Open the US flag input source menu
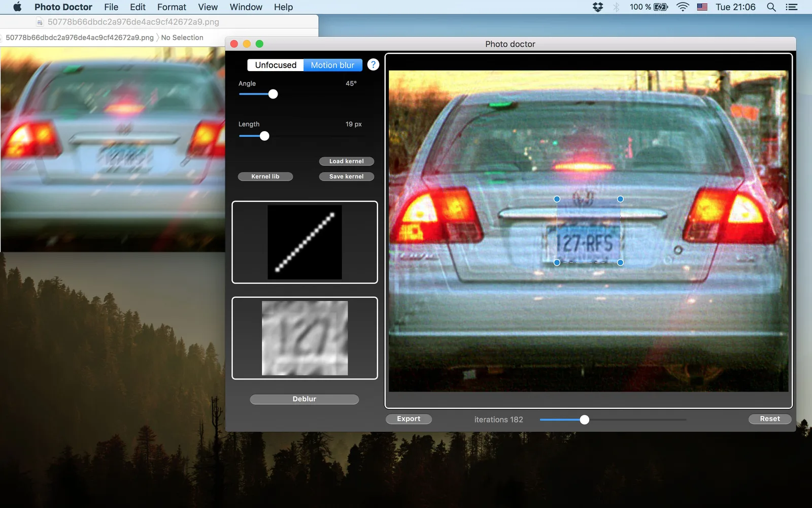 [x=702, y=7]
